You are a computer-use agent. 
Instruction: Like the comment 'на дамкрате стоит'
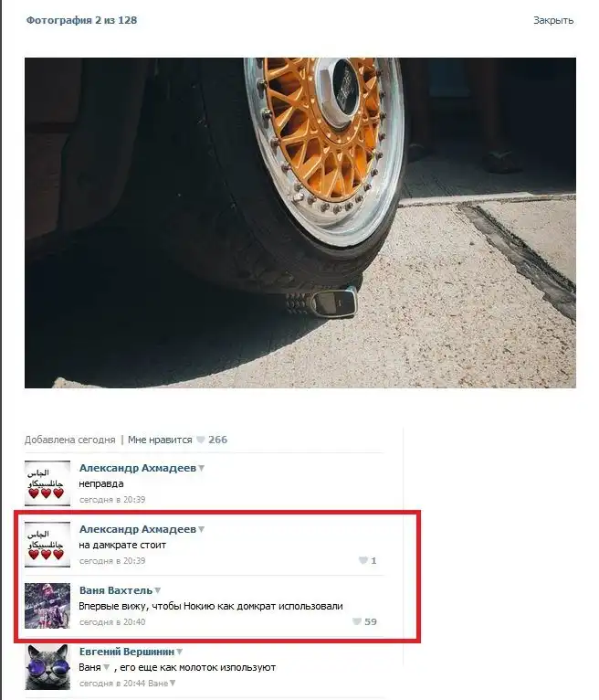(363, 560)
